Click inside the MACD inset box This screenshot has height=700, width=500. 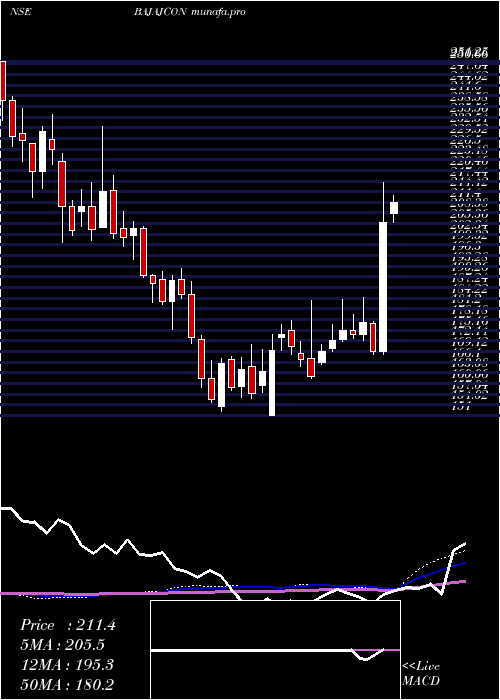[x=275, y=650]
